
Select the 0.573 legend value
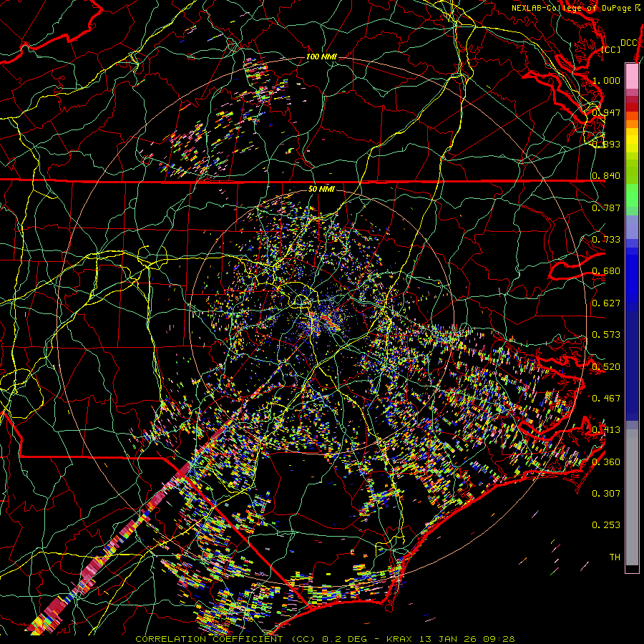pos(606,335)
